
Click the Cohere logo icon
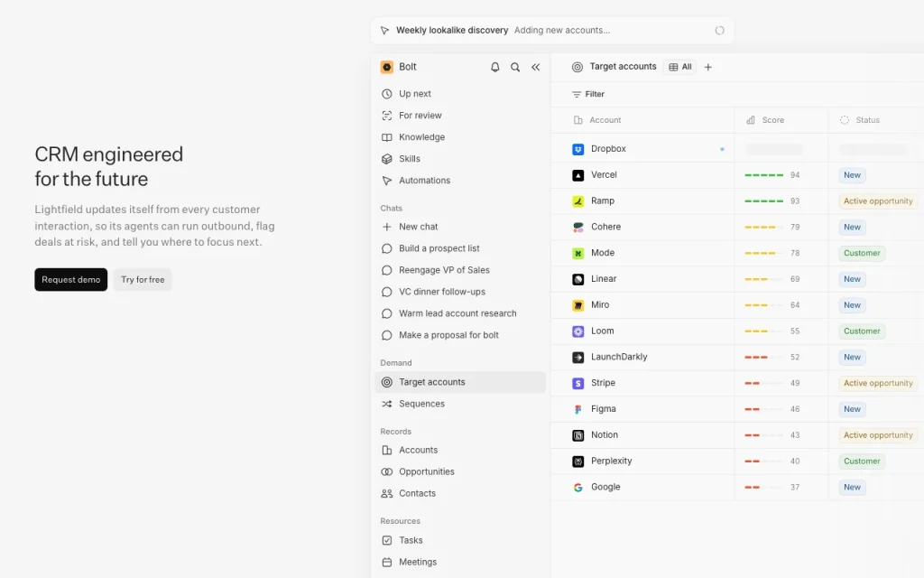(578, 227)
